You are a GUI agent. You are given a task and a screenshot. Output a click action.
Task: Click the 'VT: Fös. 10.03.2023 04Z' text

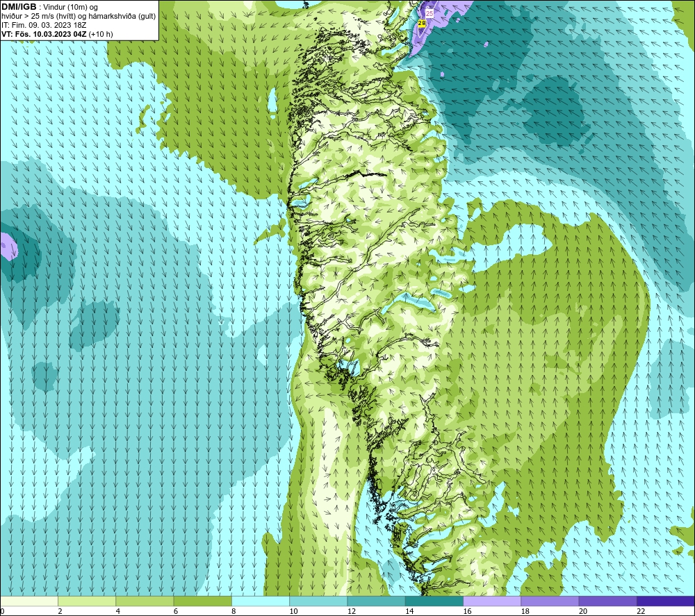point(44,34)
